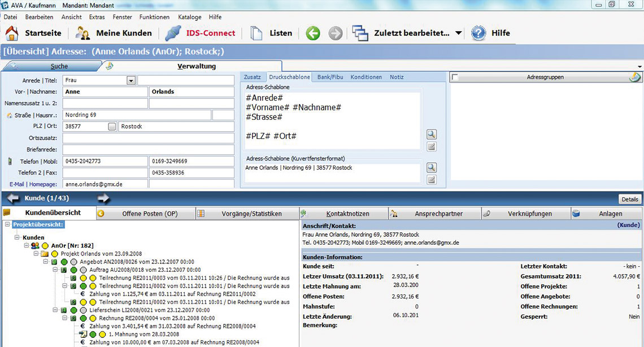
Task: Click into the Briefanrede input field
Action: tap(148, 150)
